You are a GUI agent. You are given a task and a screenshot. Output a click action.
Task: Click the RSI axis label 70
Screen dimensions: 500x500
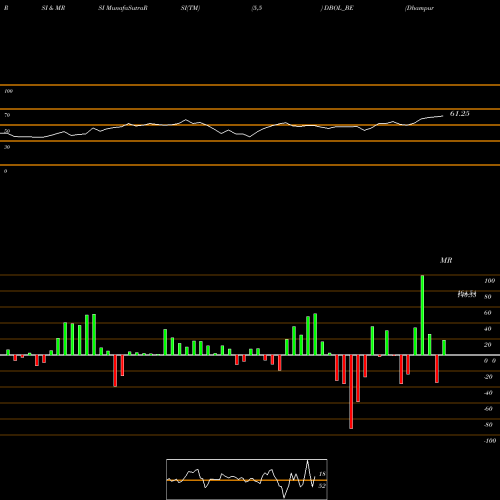[x=7, y=115]
